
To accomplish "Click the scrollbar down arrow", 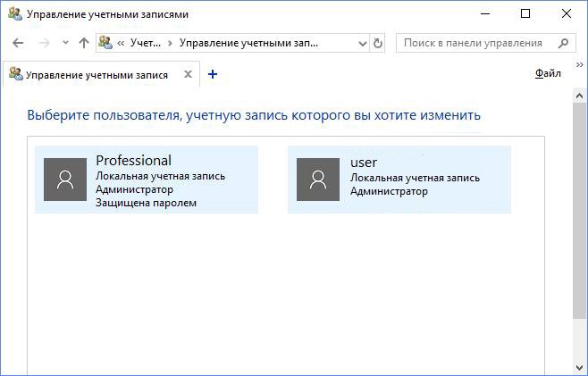I will tap(579, 368).
